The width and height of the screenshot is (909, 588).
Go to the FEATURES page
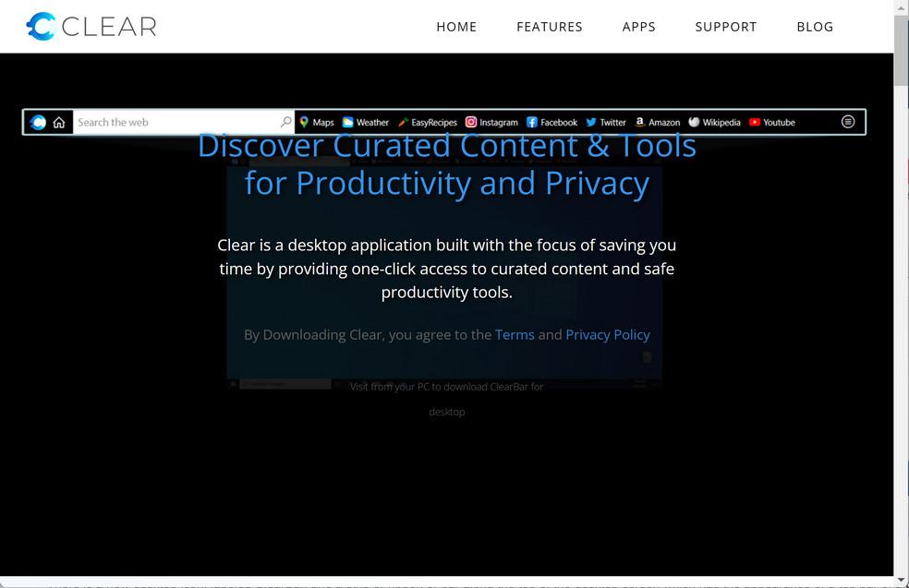[549, 27]
